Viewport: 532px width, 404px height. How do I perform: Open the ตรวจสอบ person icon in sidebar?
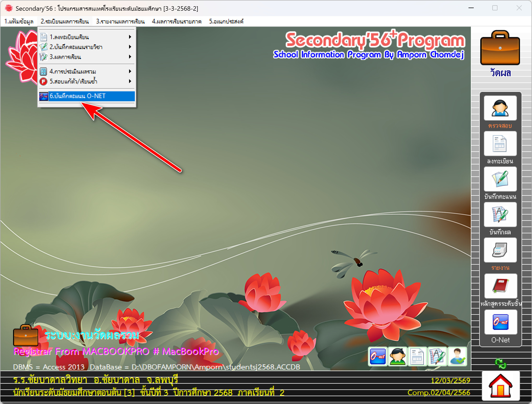coord(500,108)
